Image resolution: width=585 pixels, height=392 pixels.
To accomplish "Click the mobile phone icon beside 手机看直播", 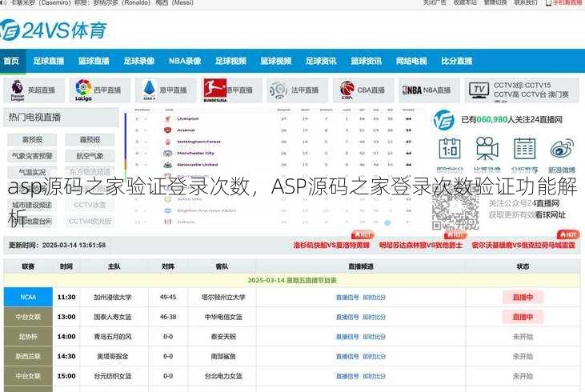I will (x=548, y=3).
